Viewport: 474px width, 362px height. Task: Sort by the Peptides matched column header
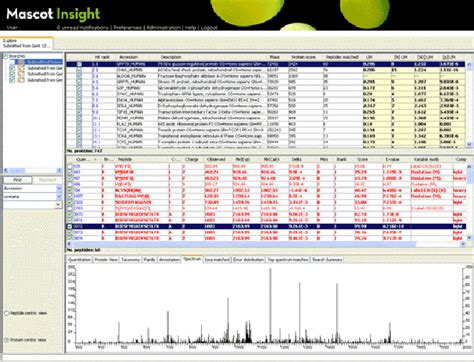point(342,57)
